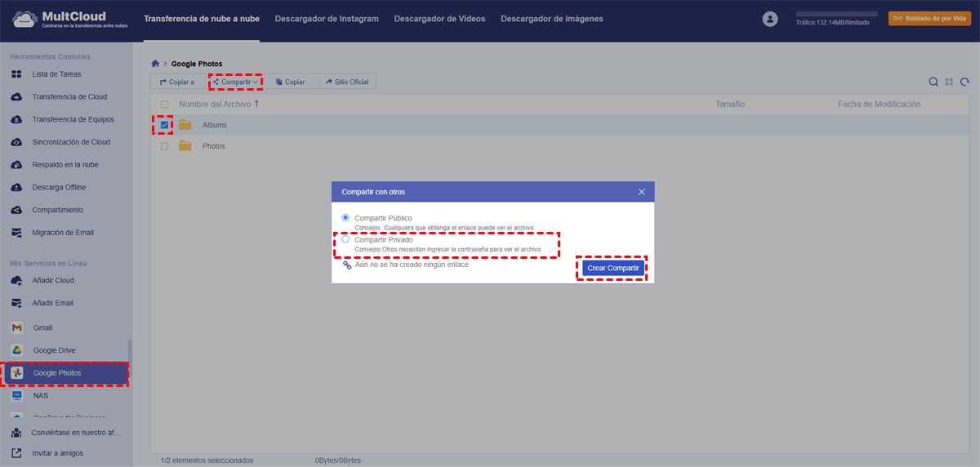Click the Copiar toolbar button

click(290, 82)
